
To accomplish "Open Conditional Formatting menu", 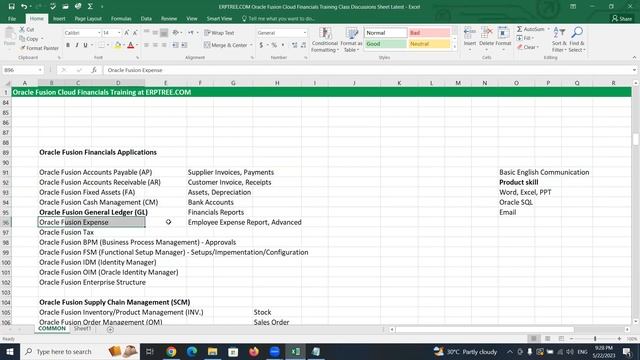I will pyautogui.click(x=324, y=40).
